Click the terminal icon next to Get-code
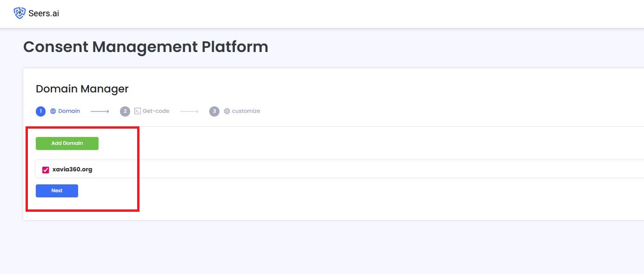This screenshot has width=644, height=274. pyautogui.click(x=137, y=111)
